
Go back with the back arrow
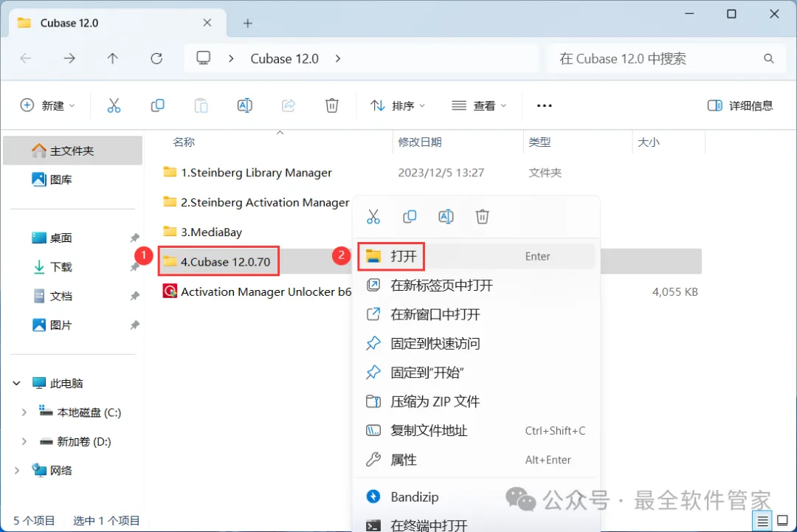[x=26, y=59]
